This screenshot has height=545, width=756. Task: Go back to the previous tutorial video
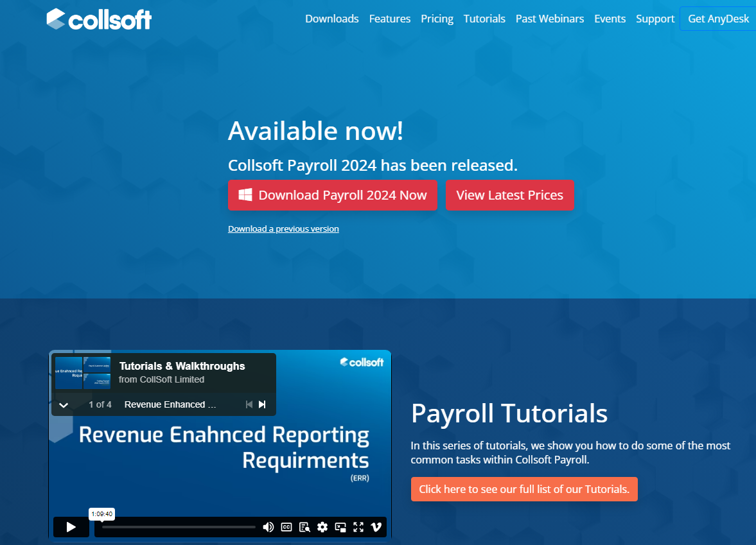[249, 404]
